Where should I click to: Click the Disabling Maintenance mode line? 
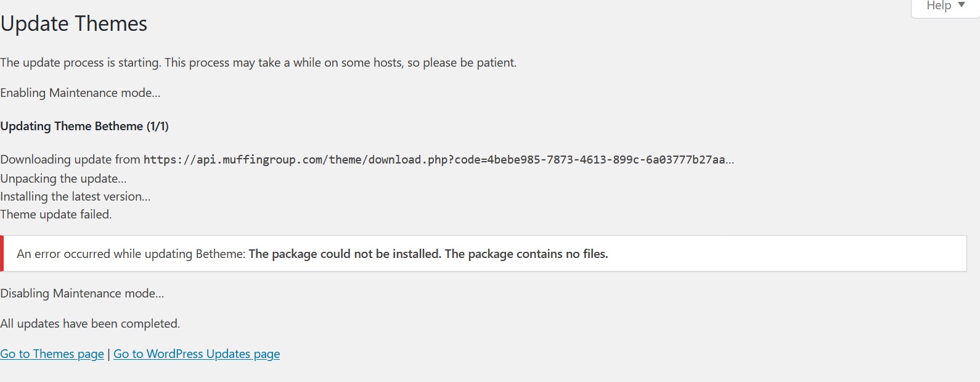tap(82, 293)
